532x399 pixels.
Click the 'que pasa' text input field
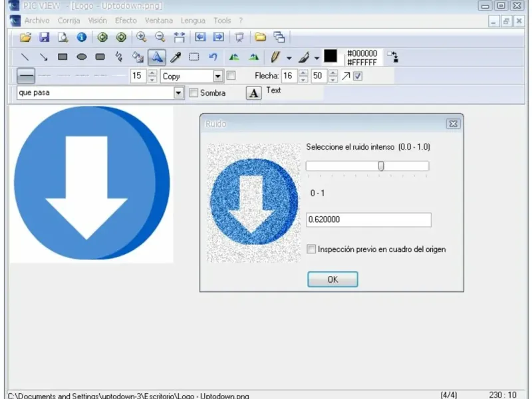click(95, 92)
